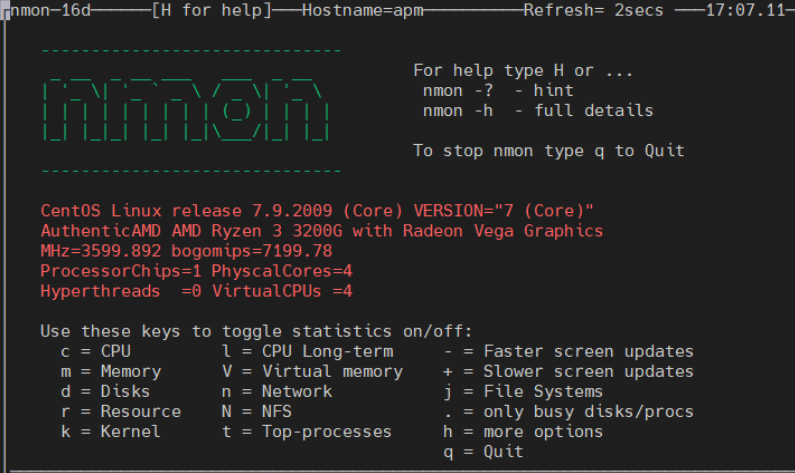This screenshot has width=795, height=473.
Task: Click the 'l = CPU Long-term' entry
Action: coord(308,351)
